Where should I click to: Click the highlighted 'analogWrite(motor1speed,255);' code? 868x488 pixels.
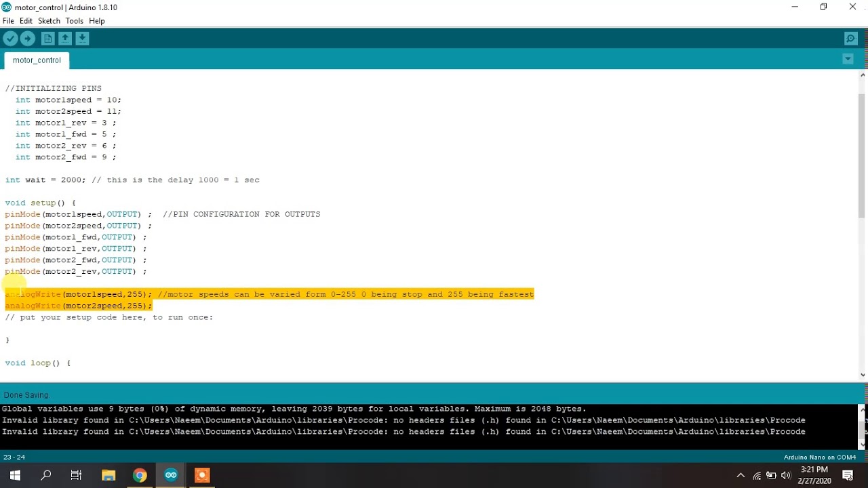79,294
